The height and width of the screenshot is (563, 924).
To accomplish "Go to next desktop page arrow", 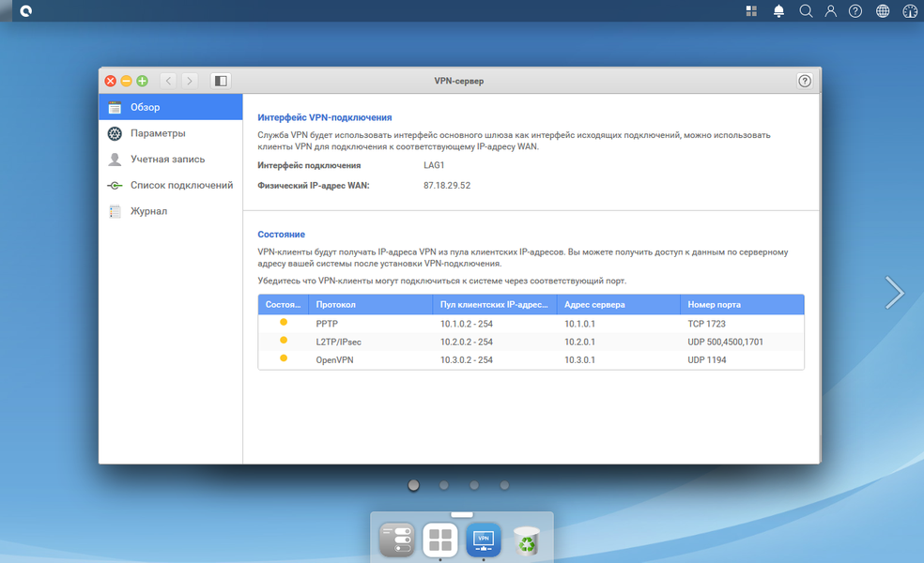I will coord(894,293).
